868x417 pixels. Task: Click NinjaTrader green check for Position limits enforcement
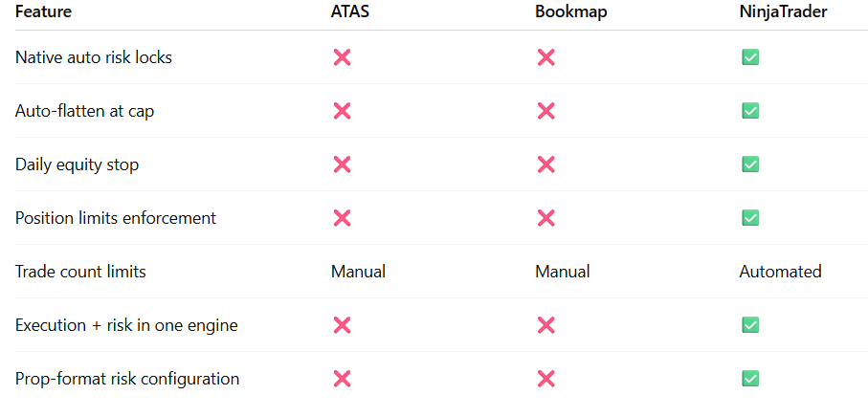click(x=750, y=218)
